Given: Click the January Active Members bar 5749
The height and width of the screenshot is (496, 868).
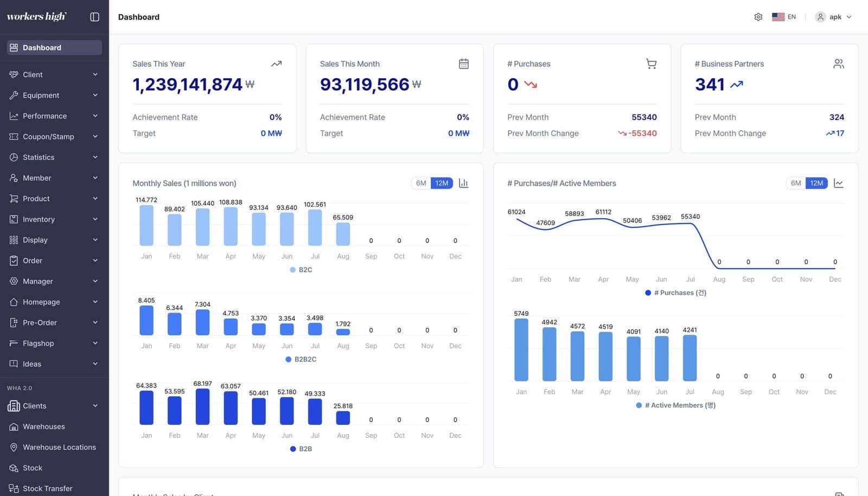Looking at the screenshot, I should coord(521,350).
